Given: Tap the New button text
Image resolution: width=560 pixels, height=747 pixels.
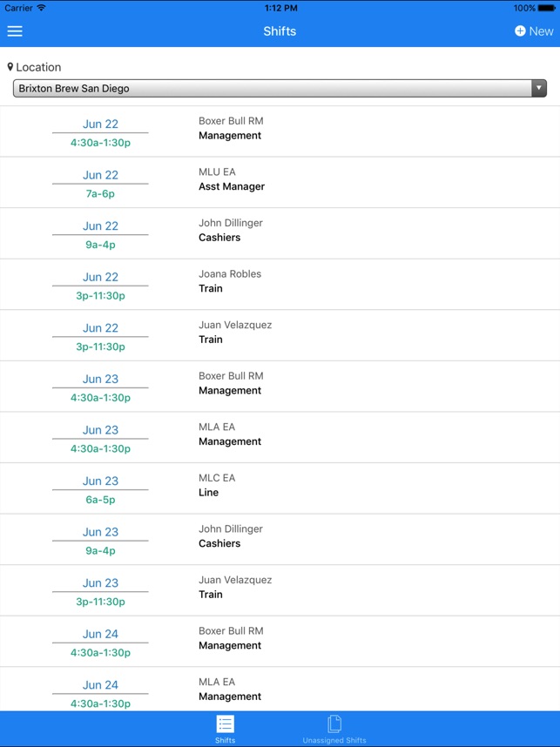Looking at the screenshot, I should click(541, 31).
